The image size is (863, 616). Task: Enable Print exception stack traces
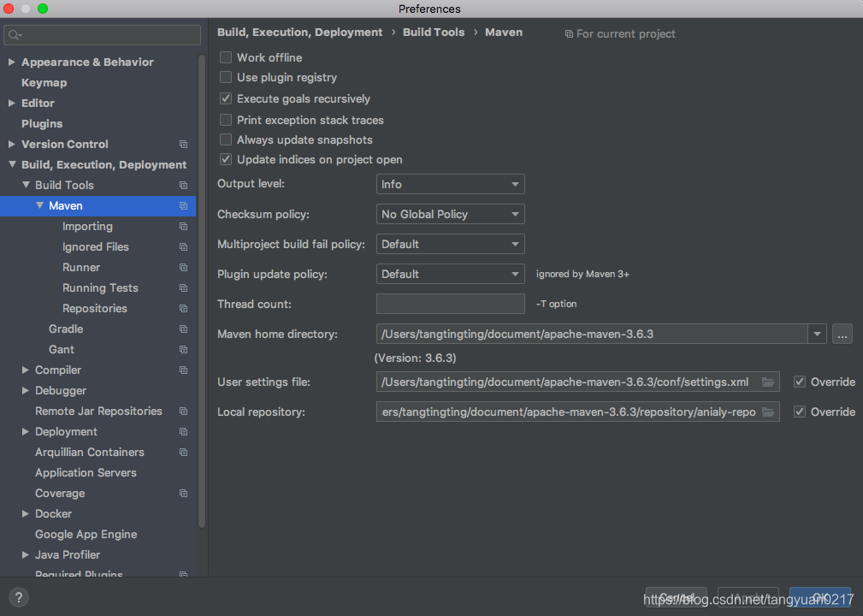[226, 120]
